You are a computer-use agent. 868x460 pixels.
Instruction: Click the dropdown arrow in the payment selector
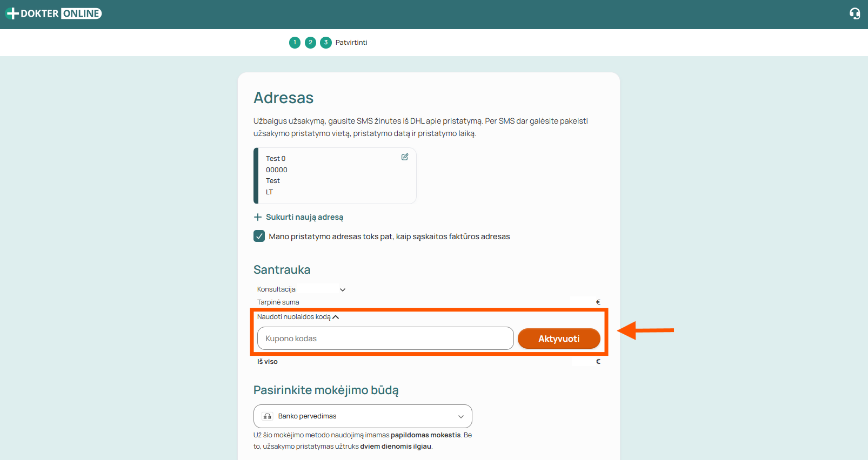[461, 417]
